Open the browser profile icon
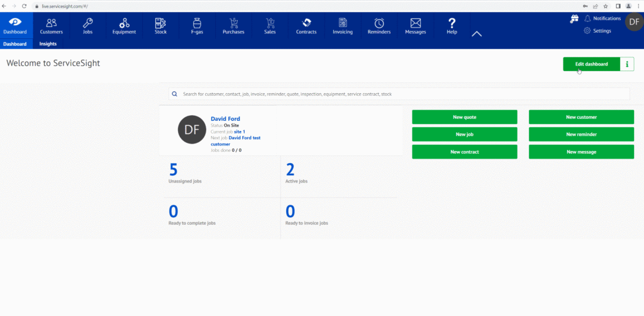 click(628, 6)
